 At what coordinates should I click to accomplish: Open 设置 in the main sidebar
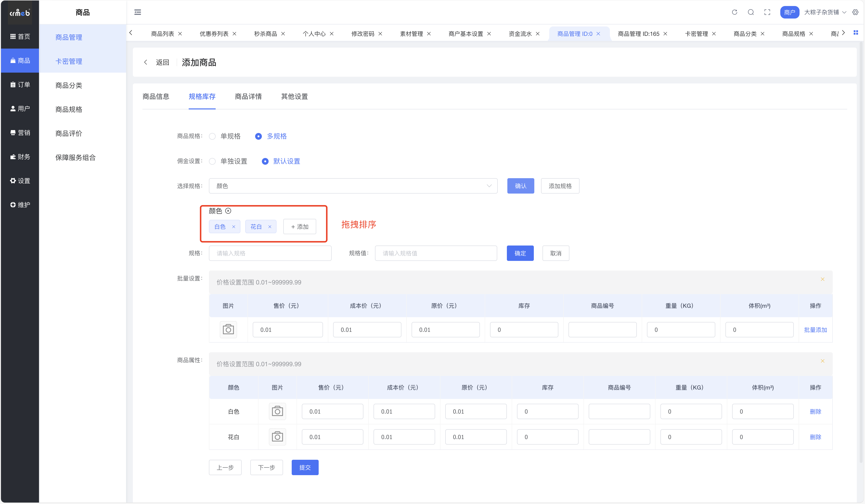coord(20,180)
